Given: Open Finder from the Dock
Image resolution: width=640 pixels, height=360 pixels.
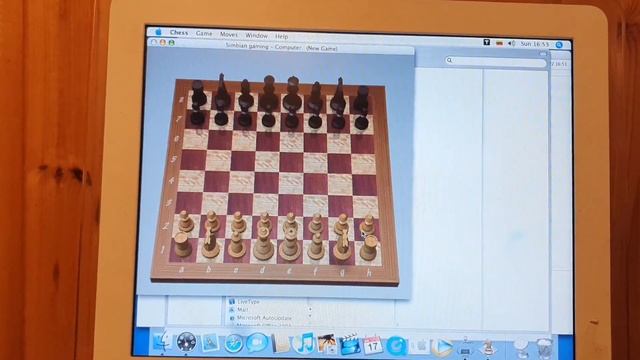Looking at the screenshot, I should point(162,342).
